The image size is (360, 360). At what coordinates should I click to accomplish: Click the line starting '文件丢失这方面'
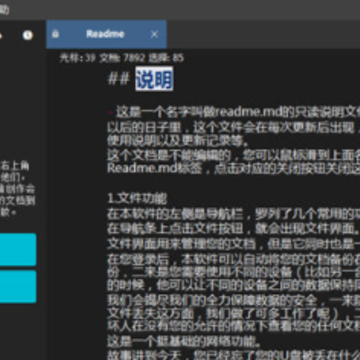(x=233, y=315)
